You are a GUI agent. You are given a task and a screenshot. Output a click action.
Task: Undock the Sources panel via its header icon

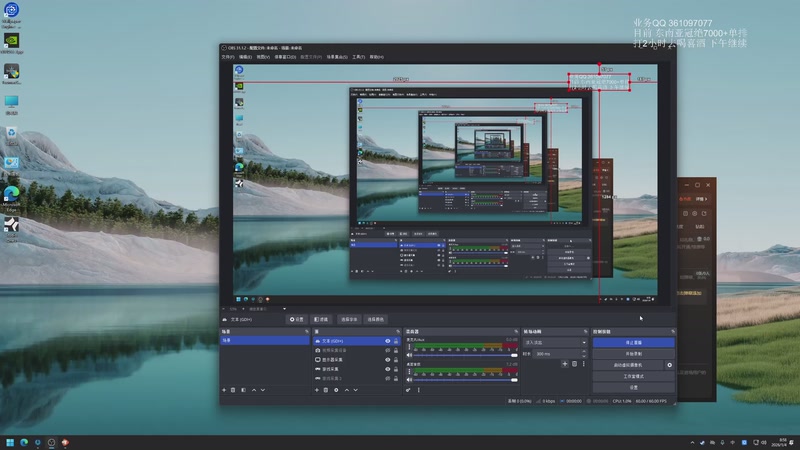tap(398, 332)
